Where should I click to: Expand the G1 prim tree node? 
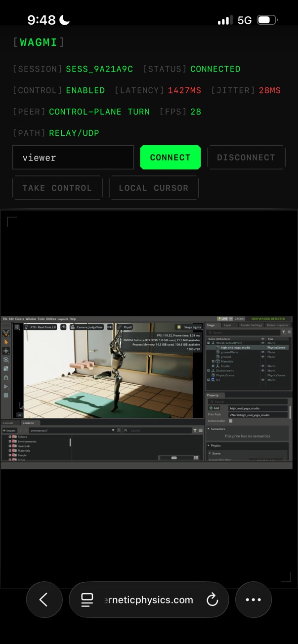(209, 380)
